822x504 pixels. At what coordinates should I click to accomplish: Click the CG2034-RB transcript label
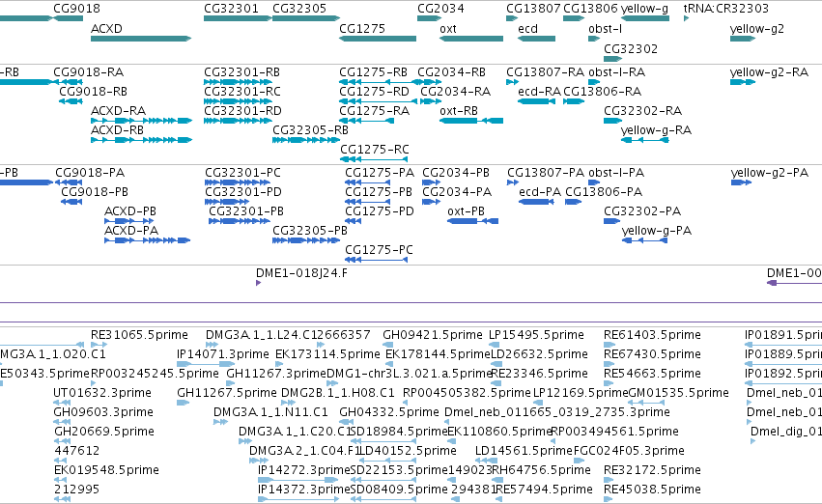point(452,72)
